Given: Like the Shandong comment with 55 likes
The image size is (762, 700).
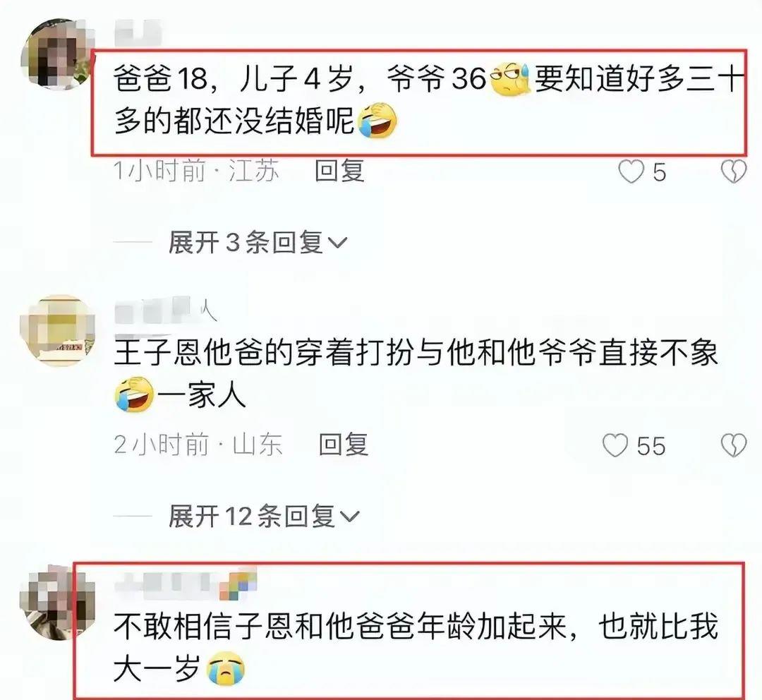Looking at the screenshot, I should pos(615,445).
